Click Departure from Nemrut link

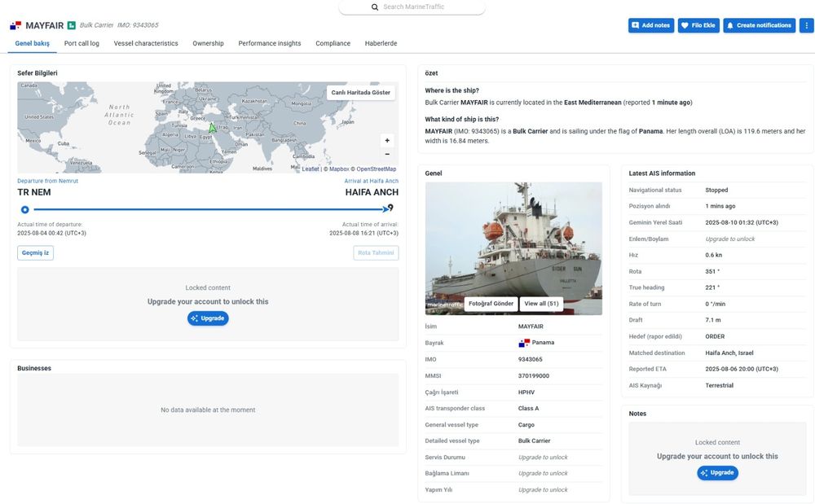tap(48, 181)
